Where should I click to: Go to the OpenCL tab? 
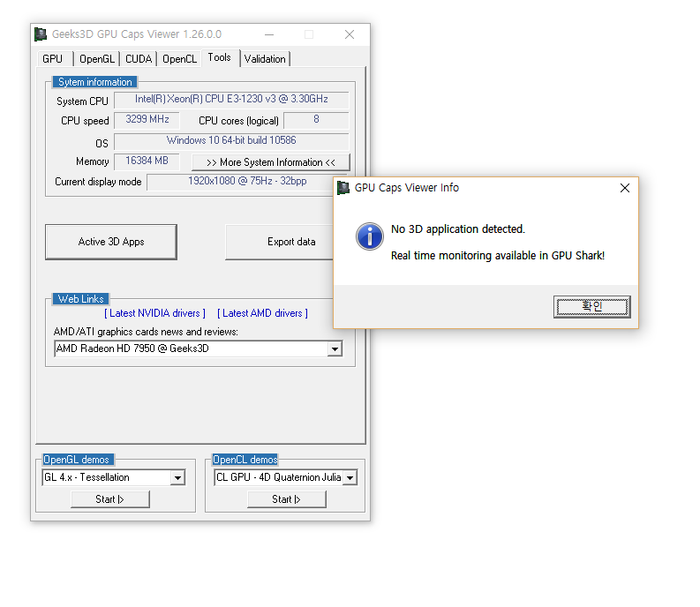tap(179, 59)
